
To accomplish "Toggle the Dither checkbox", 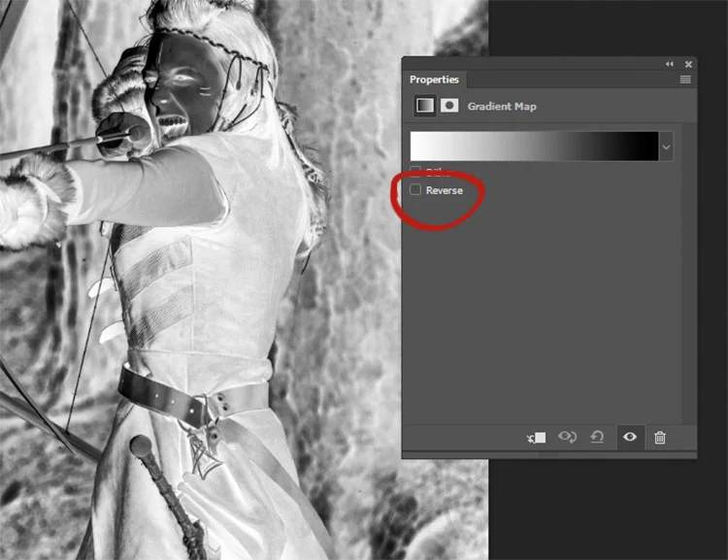I will (415, 171).
